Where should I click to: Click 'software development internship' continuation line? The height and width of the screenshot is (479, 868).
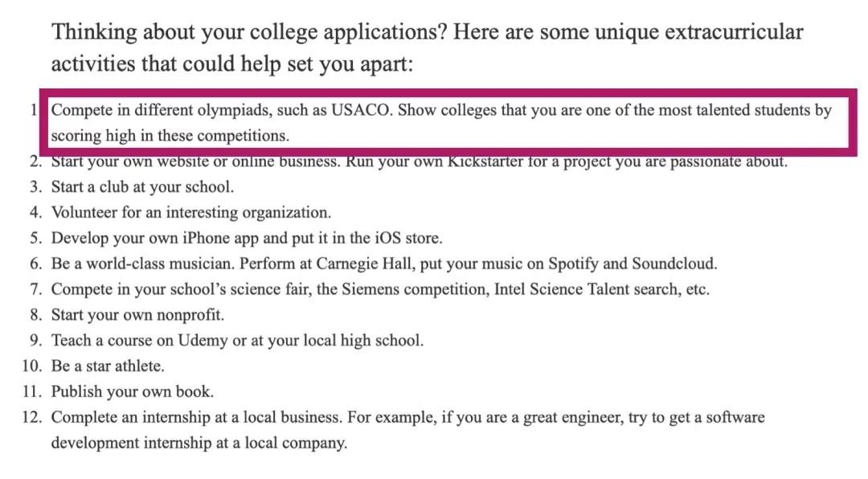(x=199, y=443)
